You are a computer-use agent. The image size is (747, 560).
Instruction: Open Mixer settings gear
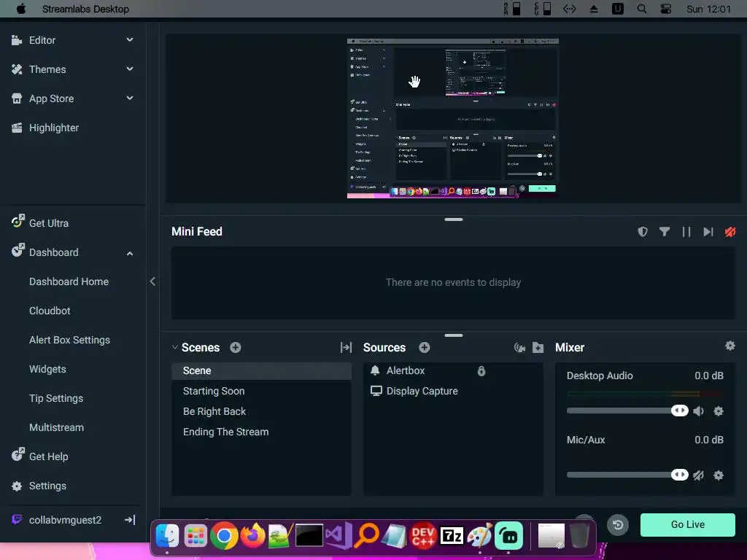tap(729, 346)
